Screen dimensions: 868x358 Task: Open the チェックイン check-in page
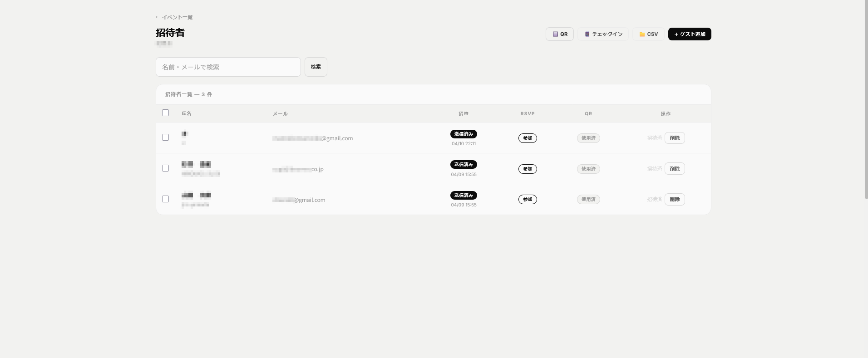click(603, 34)
